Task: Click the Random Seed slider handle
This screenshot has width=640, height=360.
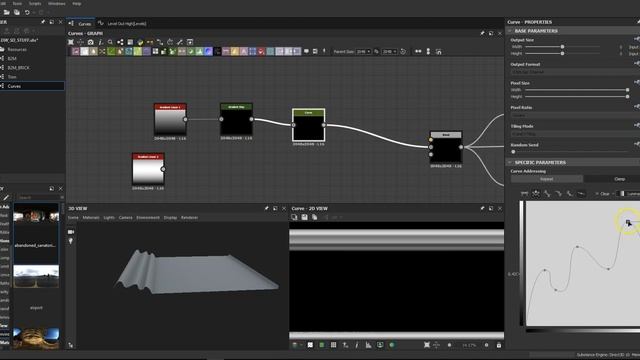Action: [513, 152]
